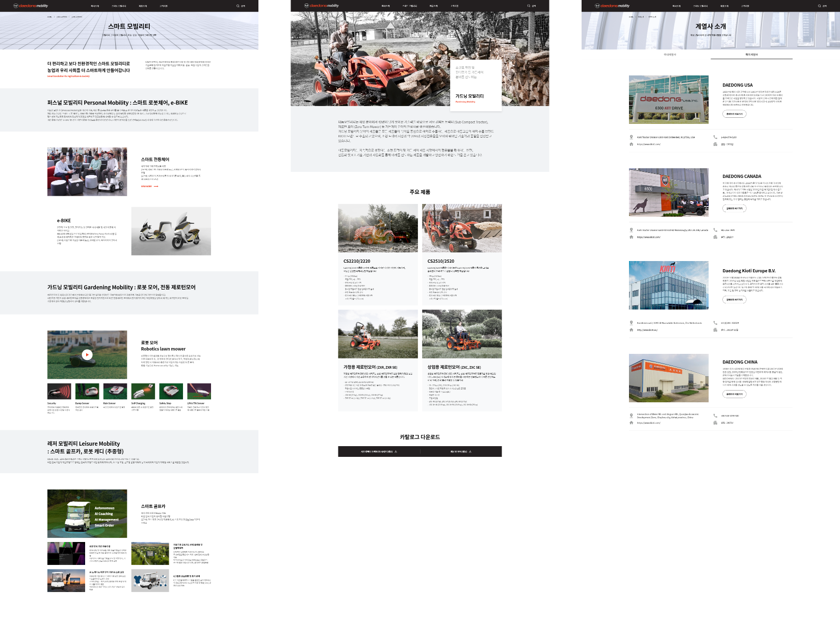Select the Self Charging thumbnail
This screenshot has width=840, height=619.
click(x=143, y=392)
